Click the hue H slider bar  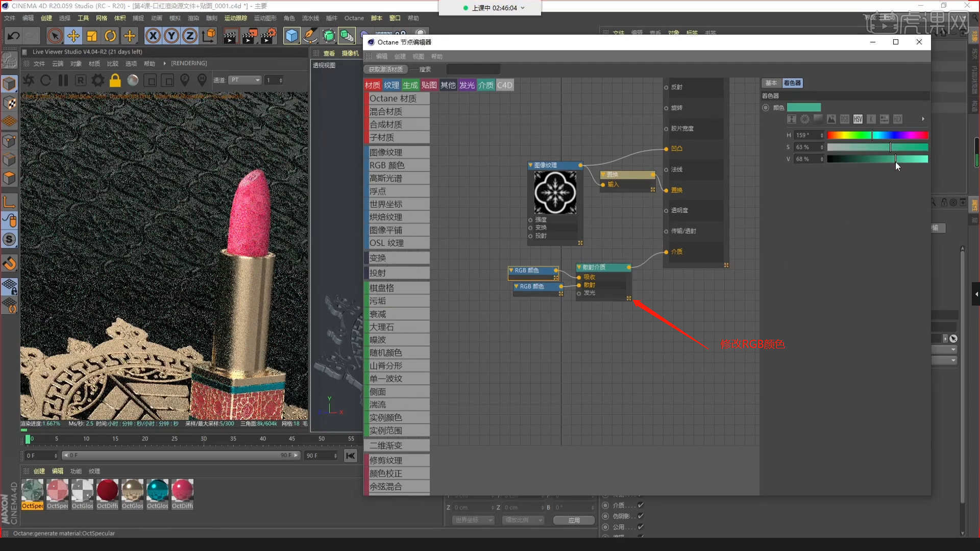877,135
